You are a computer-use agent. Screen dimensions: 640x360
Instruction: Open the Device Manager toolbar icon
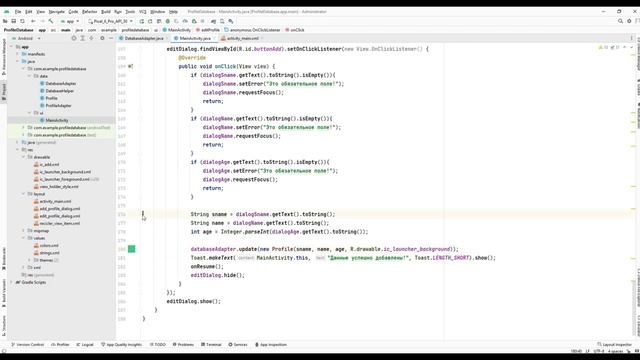pyautogui.click(x=222, y=21)
